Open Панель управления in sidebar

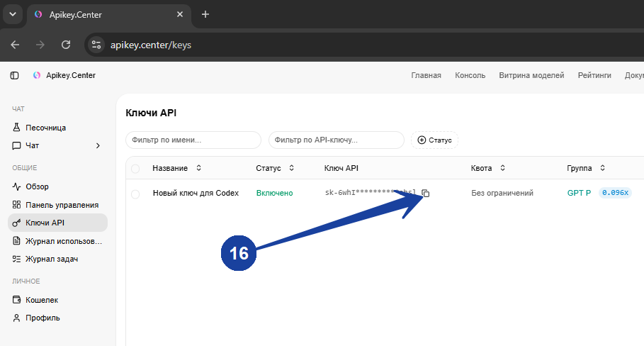pyautogui.click(x=57, y=205)
